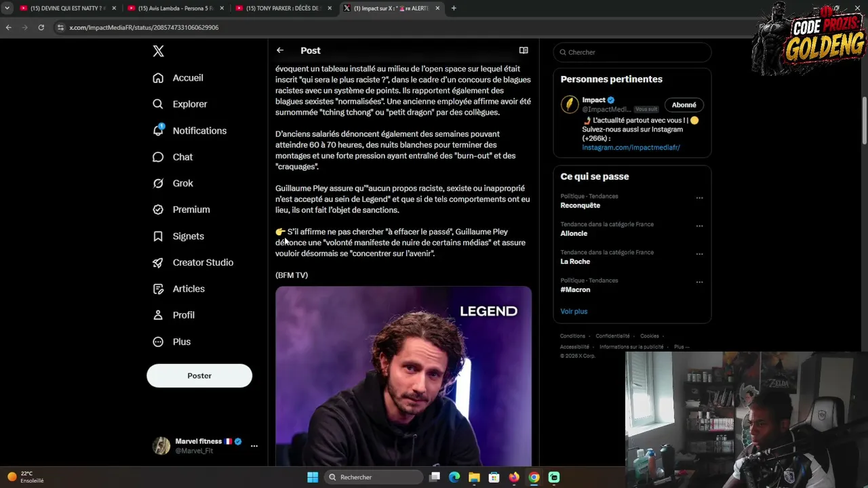Click the Plus circle icon in sidebar
The image size is (868, 488).
click(x=158, y=342)
